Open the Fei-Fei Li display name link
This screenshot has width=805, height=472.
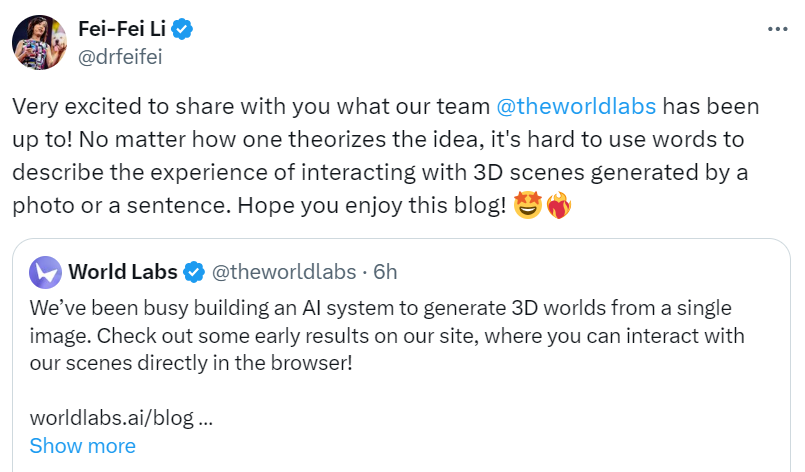pyautogui.click(x=122, y=30)
